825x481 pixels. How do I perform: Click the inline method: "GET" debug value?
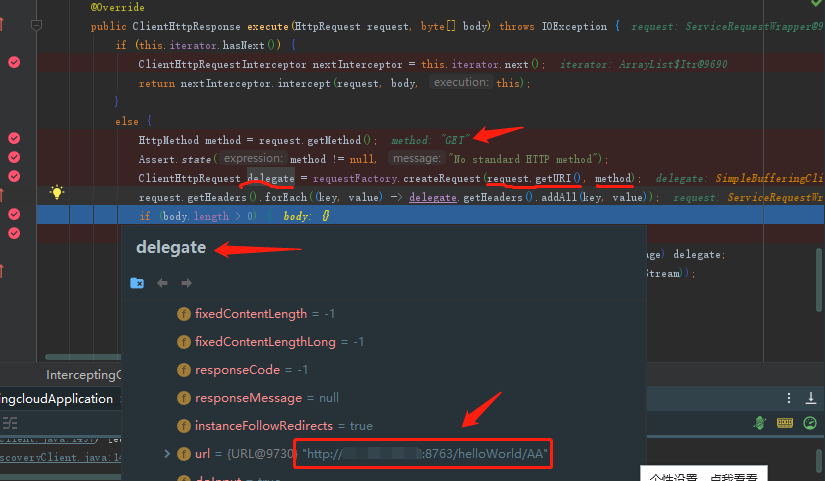click(x=430, y=140)
